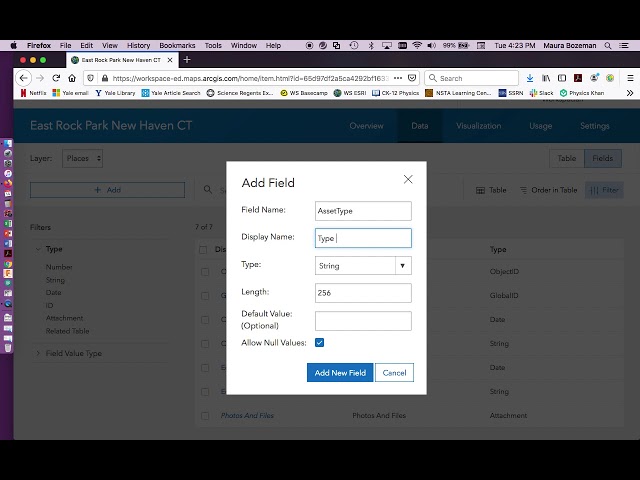Close the Add Field dialog with X
Viewport: 640px width, 480px height.
[408, 179]
